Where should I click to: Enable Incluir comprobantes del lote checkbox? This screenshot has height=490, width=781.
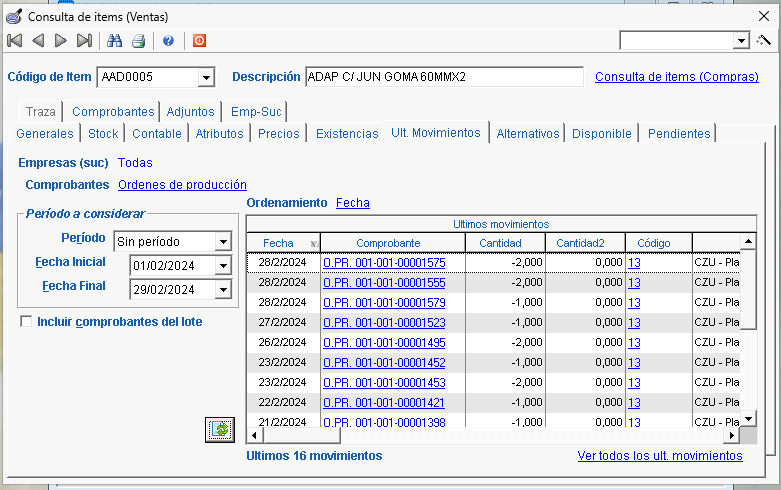[26, 322]
